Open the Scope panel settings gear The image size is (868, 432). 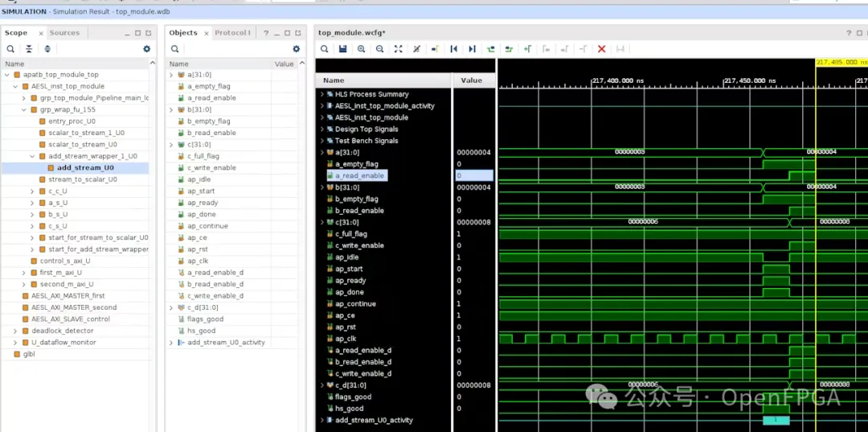click(x=146, y=49)
